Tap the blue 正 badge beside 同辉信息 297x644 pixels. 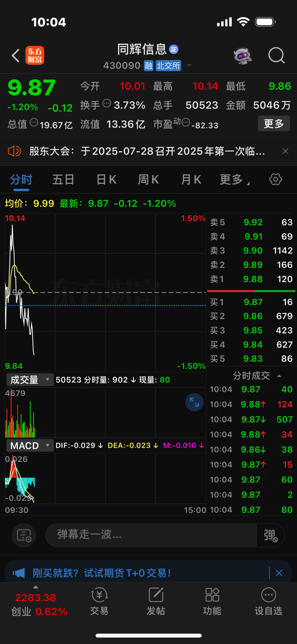click(174, 49)
